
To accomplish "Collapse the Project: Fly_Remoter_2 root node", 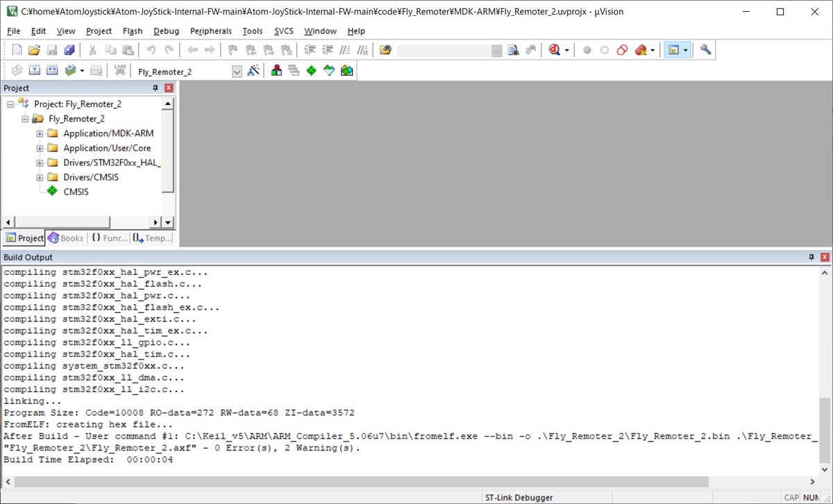I will coord(10,104).
